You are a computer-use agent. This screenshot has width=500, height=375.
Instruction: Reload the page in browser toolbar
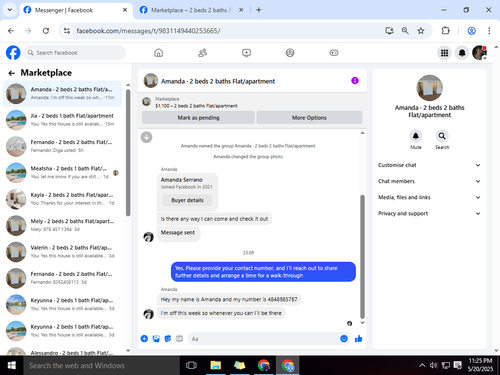(x=46, y=31)
